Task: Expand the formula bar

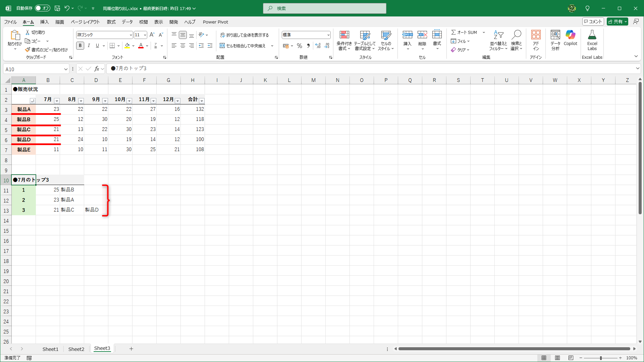Action: click(637, 69)
